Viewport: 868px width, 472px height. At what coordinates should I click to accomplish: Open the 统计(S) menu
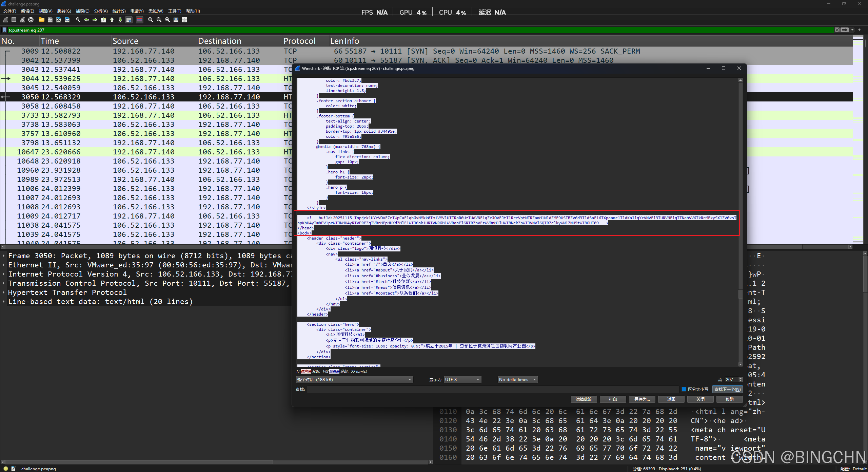119,11
